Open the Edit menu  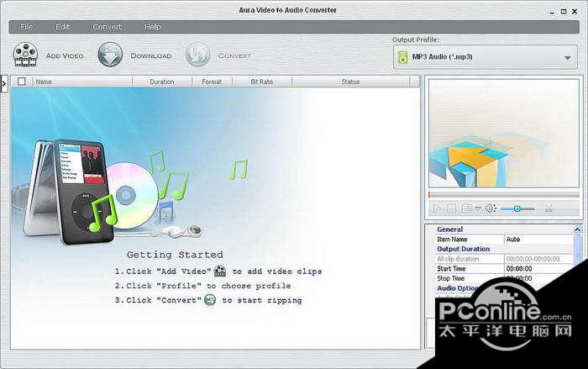tap(63, 27)
